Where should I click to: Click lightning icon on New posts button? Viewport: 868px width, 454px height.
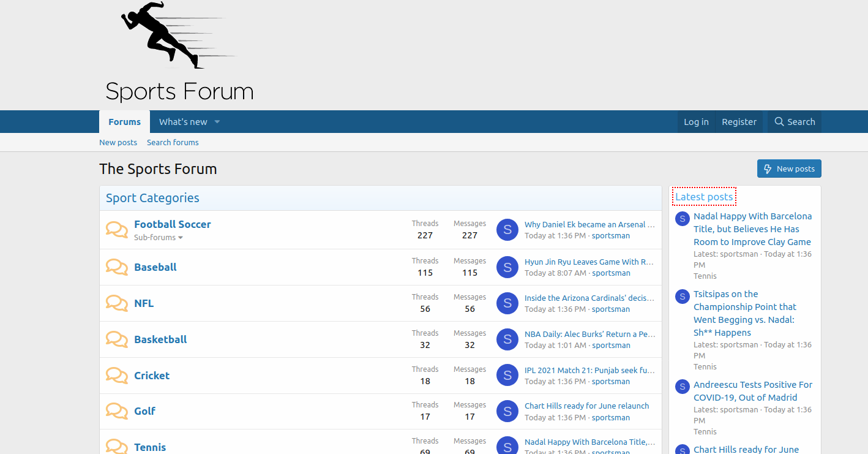[x=768, y=169]
